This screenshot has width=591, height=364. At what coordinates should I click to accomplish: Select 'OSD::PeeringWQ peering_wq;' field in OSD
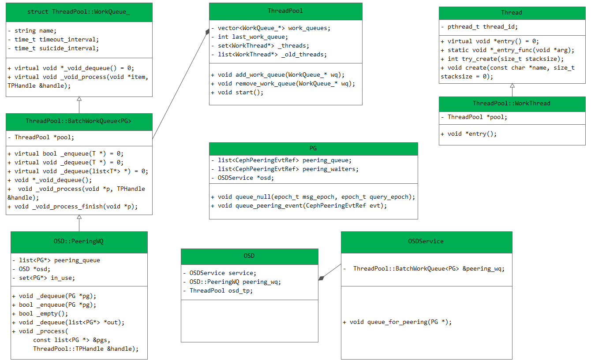pyautogui.click(x=232, y=282)
